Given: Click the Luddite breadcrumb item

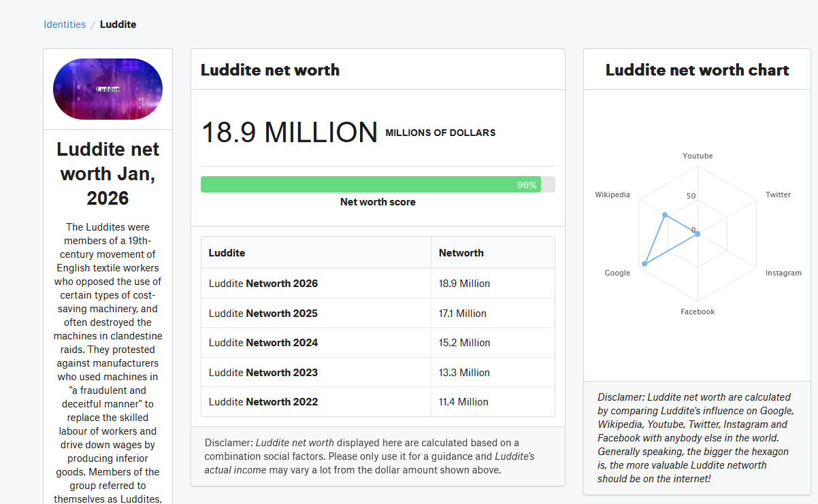Looking at the screenshot, I should click(x=118, y=24).
